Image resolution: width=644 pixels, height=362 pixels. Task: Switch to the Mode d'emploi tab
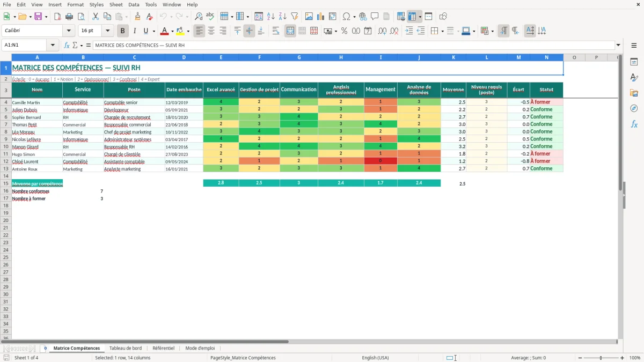point(200,348)
